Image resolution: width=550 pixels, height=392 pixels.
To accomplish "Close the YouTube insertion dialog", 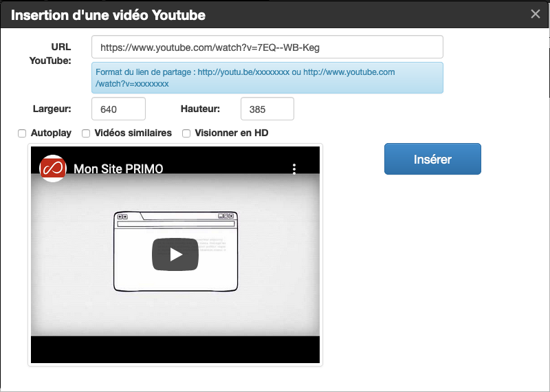I will pos(536,14).
